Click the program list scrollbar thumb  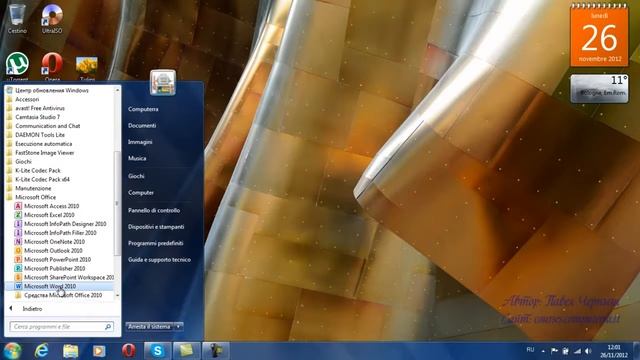pyautogui.click(x=118, y=203)
